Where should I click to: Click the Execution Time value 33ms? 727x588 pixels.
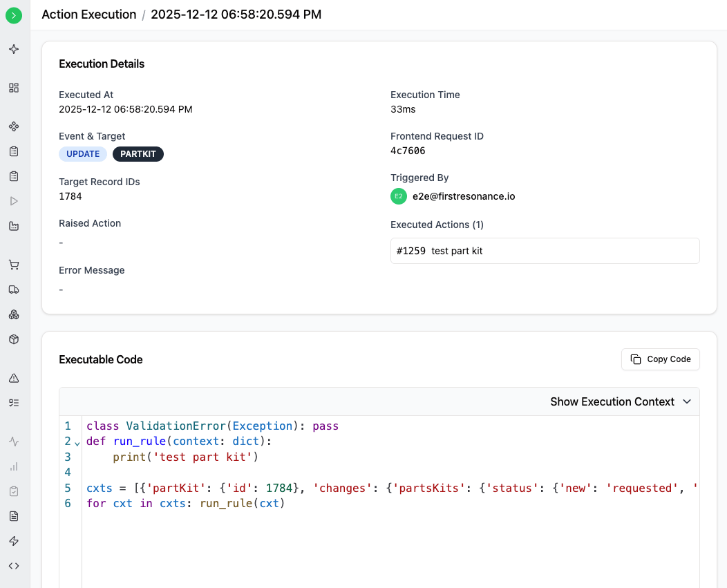coord(403,109)
